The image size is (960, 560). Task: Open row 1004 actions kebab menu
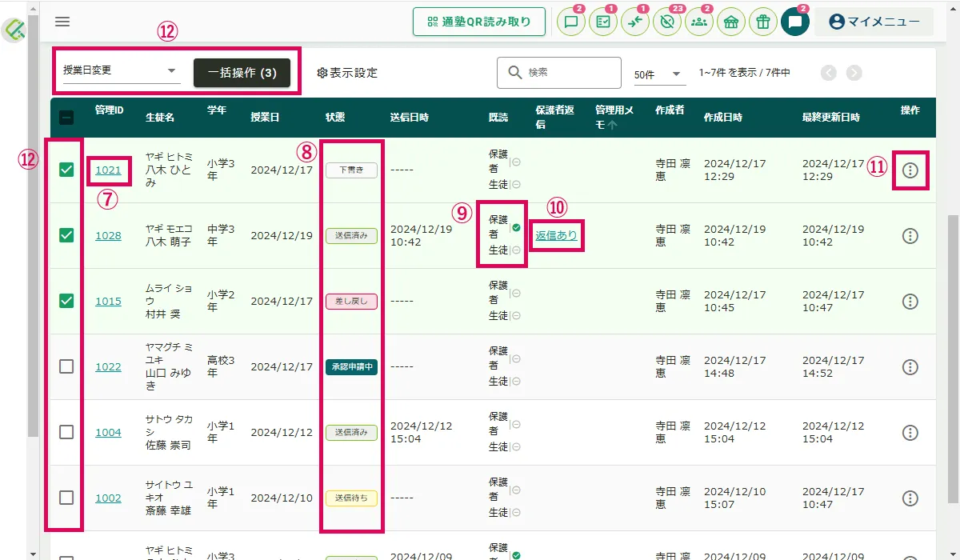tap(910, 433)
